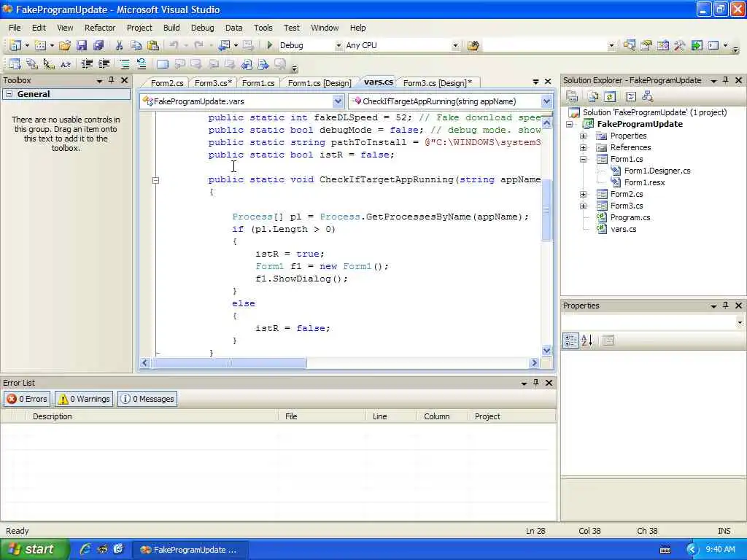747x560 pixels.
Task: Open the Toolbox via the hammer-wrench icon
Action: pos(679,45)
